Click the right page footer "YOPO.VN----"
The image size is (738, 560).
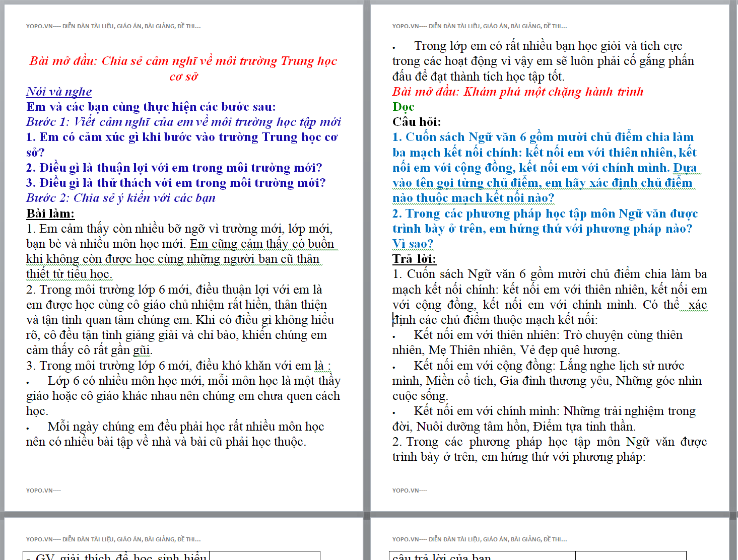pyautogui.click(x=410, y=490)
